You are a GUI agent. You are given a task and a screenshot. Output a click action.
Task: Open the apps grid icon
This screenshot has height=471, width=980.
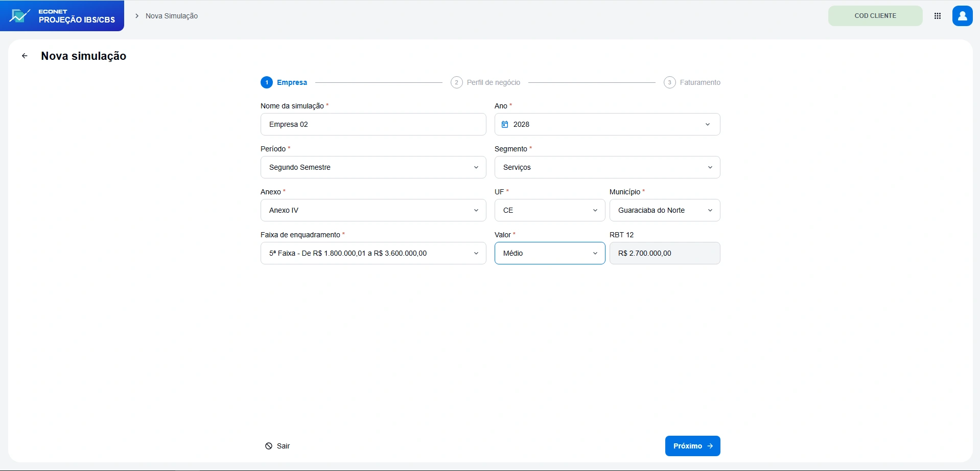(x=938, y=16)
